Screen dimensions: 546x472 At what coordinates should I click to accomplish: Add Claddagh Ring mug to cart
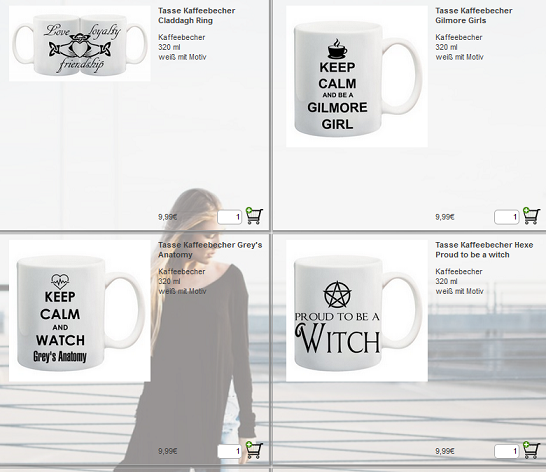254,216
